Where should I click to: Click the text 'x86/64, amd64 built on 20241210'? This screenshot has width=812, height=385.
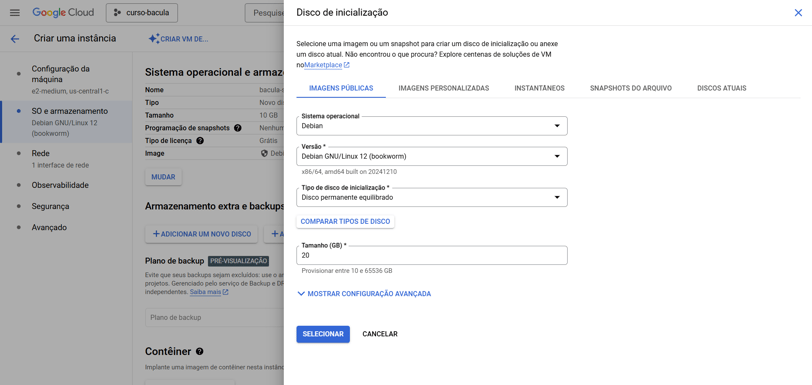click(x=350, y=172)
